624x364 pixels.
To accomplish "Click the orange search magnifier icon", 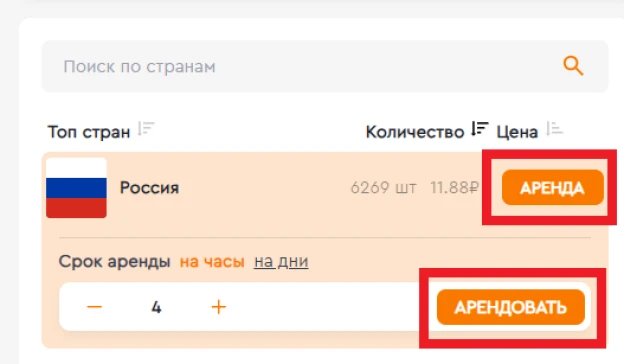I will tap(573, 66).
